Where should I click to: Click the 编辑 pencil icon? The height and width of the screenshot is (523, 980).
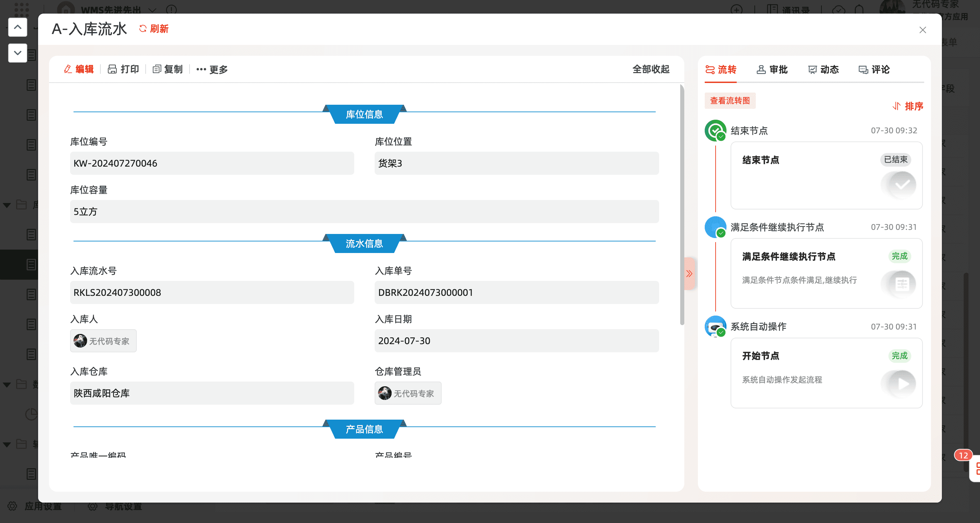68,69
